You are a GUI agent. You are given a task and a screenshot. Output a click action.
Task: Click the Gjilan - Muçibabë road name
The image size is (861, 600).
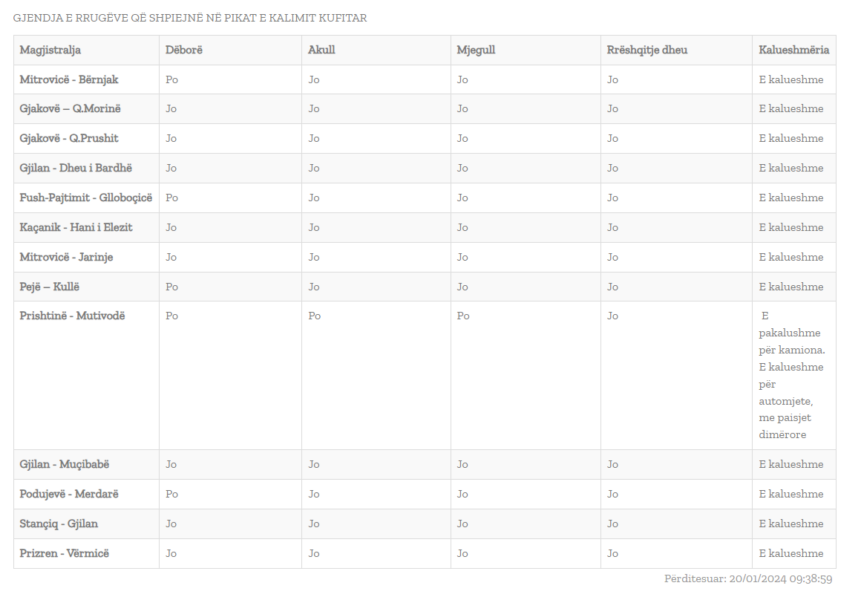(64, 464)
